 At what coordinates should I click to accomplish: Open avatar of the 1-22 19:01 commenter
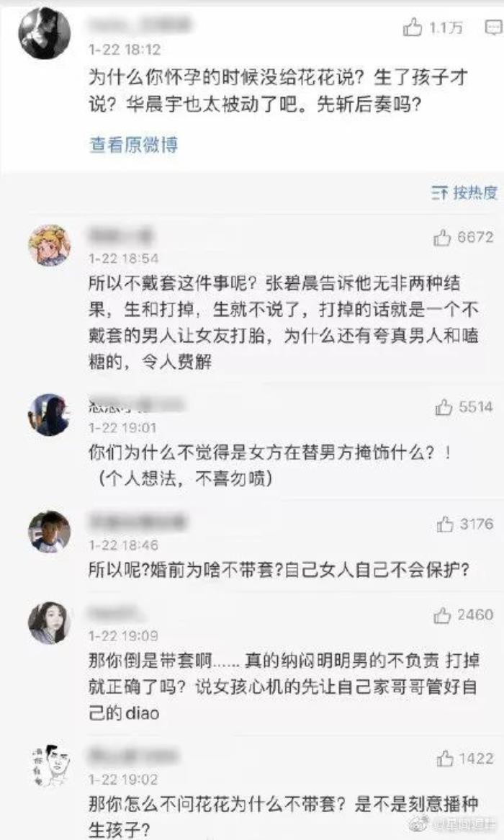click(x=49, y=415)
